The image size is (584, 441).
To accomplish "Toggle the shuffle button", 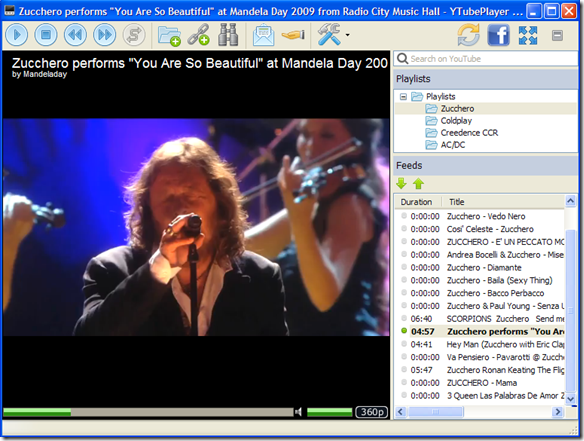I will pyautogui.click(x=134, y=35).
